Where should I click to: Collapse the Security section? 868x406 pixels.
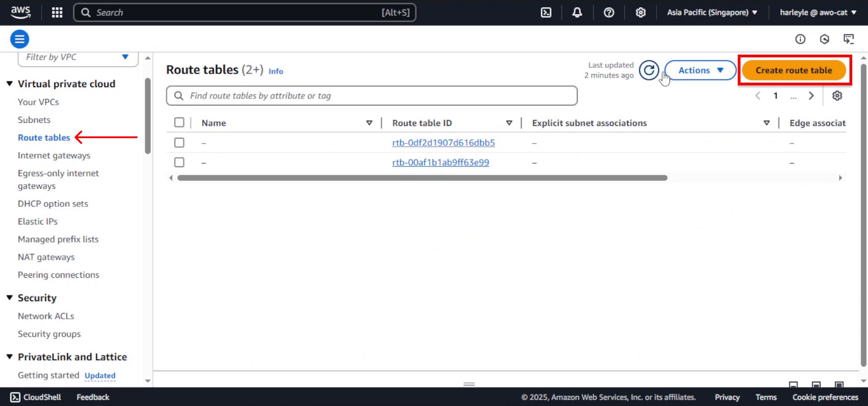9,298
